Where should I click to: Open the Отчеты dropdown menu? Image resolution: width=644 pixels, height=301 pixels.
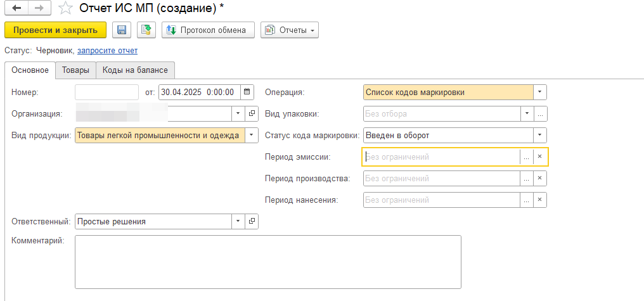pyautogui.click(x=290, y=30)
